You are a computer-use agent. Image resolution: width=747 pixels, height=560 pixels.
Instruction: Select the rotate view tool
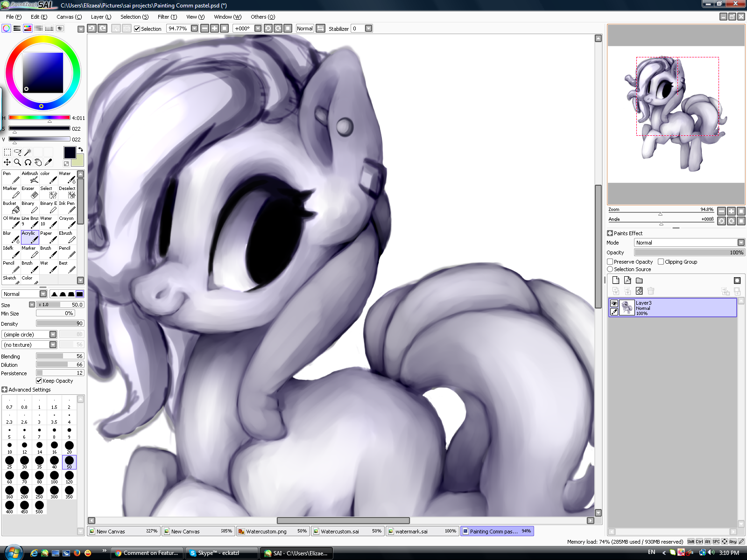click(x=28, y=162)
